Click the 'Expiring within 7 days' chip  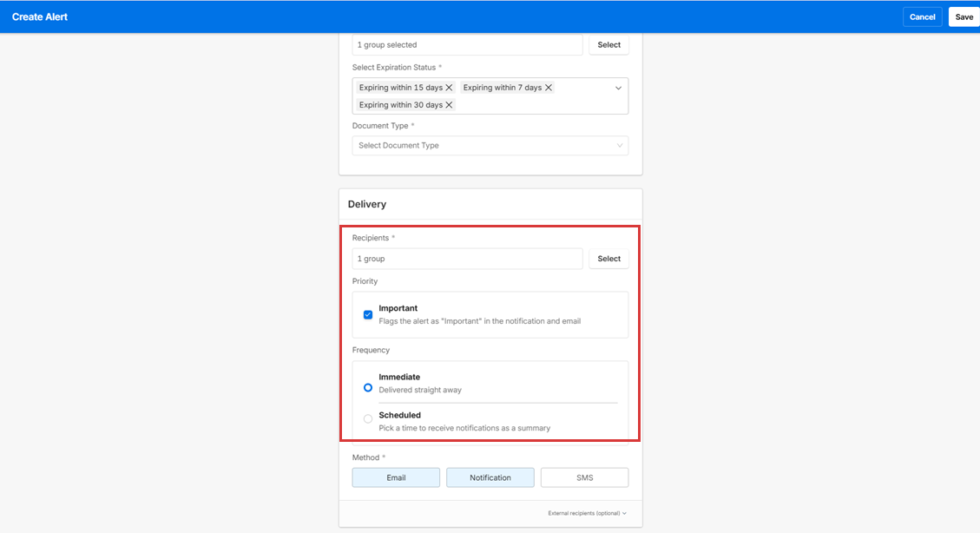tap(502, 88)
